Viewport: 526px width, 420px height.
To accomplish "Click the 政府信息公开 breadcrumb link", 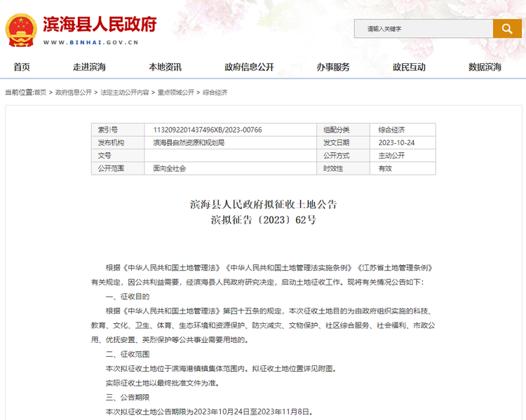I will (x=74, y=93).
